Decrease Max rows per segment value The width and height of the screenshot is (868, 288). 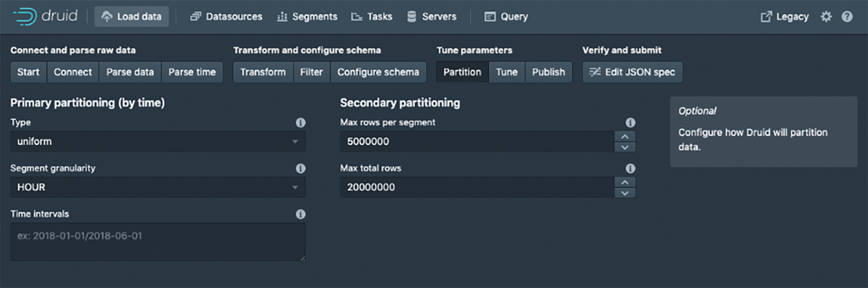(625, 147)
